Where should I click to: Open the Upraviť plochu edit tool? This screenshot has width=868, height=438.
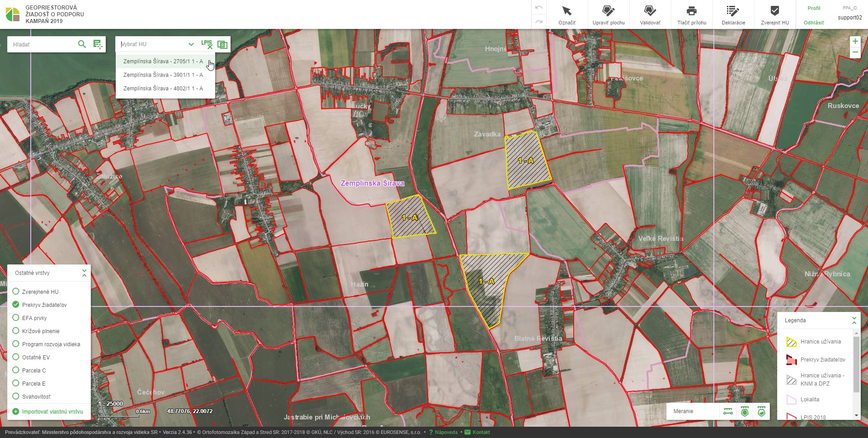point(609,14)
